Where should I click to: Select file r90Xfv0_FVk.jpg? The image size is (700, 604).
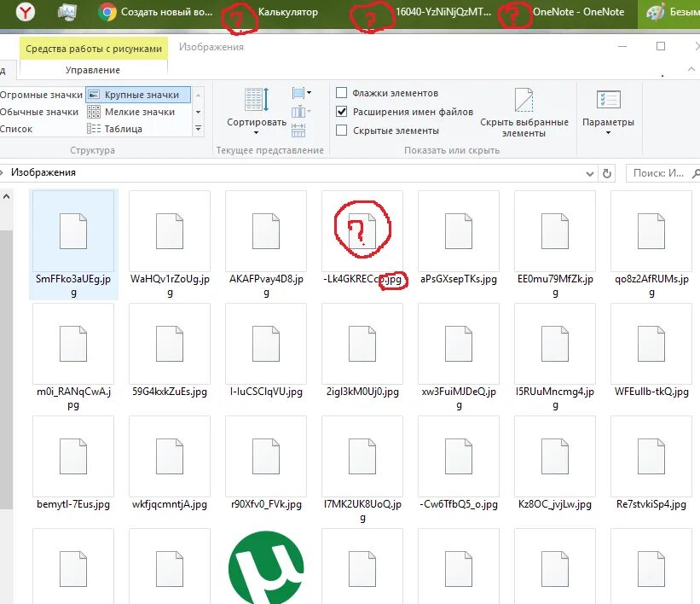[266, 463]
